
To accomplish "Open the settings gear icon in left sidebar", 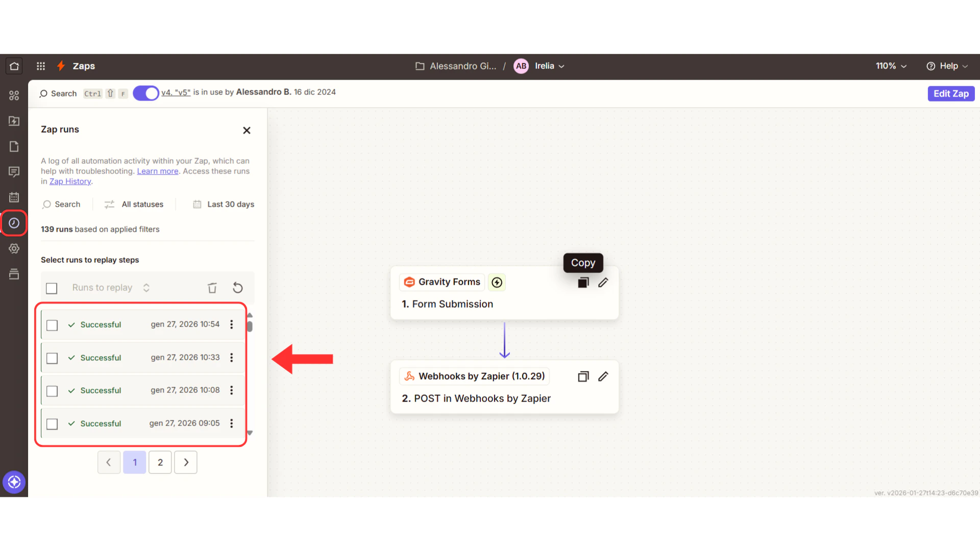I will tap(14, 248).
